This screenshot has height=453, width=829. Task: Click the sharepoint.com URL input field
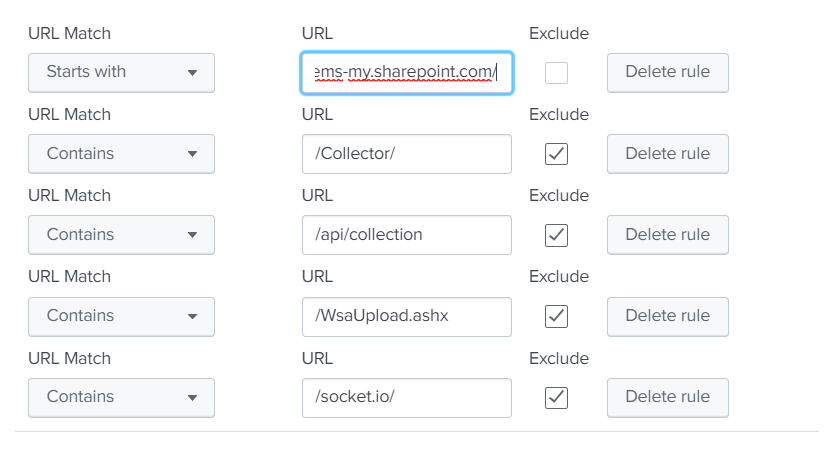coord(406,72)
